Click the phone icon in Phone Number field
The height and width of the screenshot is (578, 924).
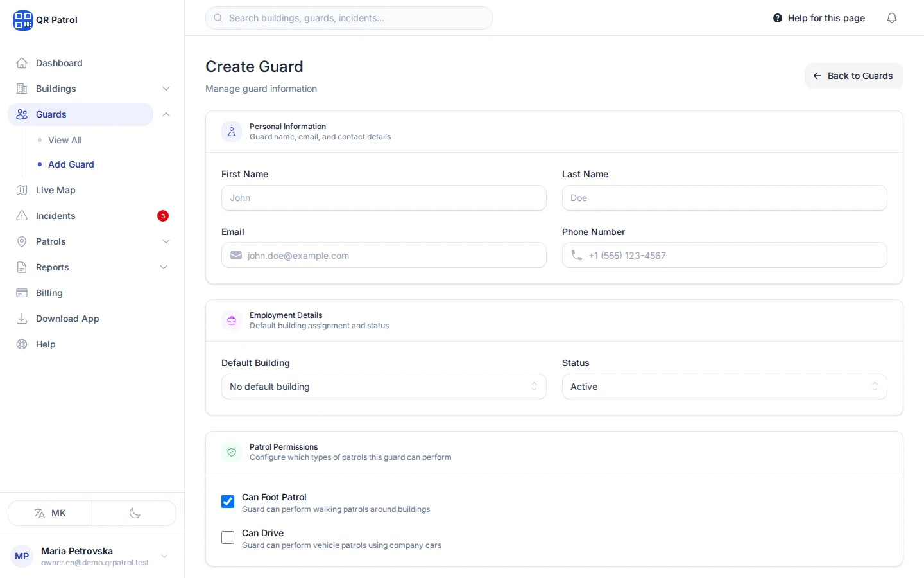[x=577, y=256]
